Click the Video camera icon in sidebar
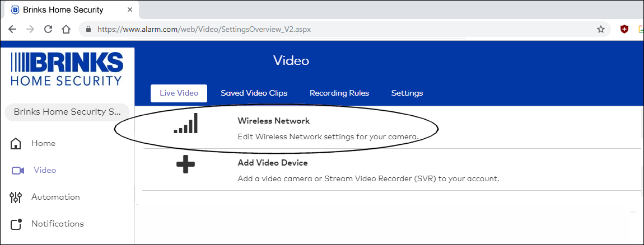Viewport: 644px width, 245px height. (18, 171)
